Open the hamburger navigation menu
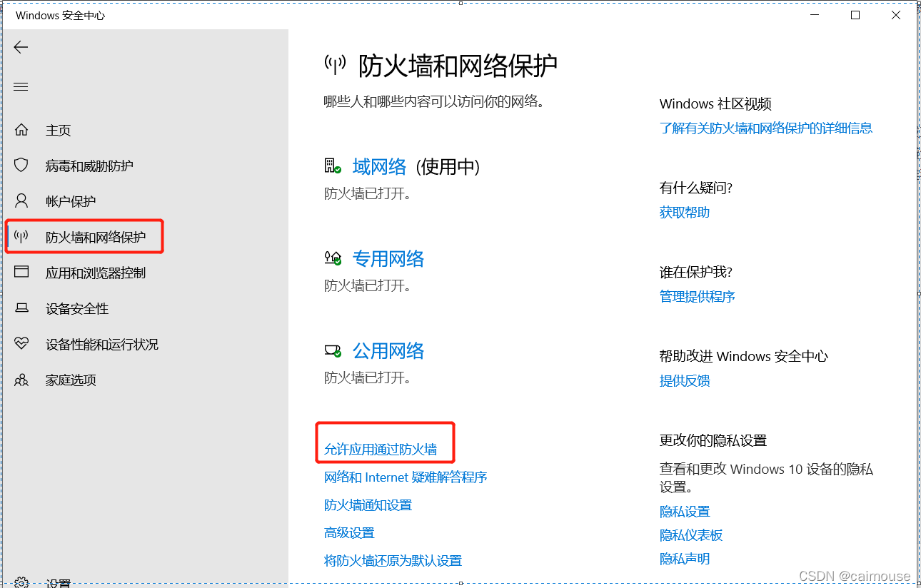921x588 pixels. pos(21,87)
